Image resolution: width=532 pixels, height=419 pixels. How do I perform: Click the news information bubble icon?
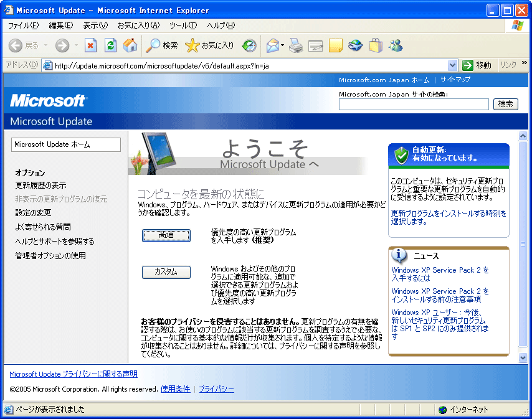click(x=399, y=255)
